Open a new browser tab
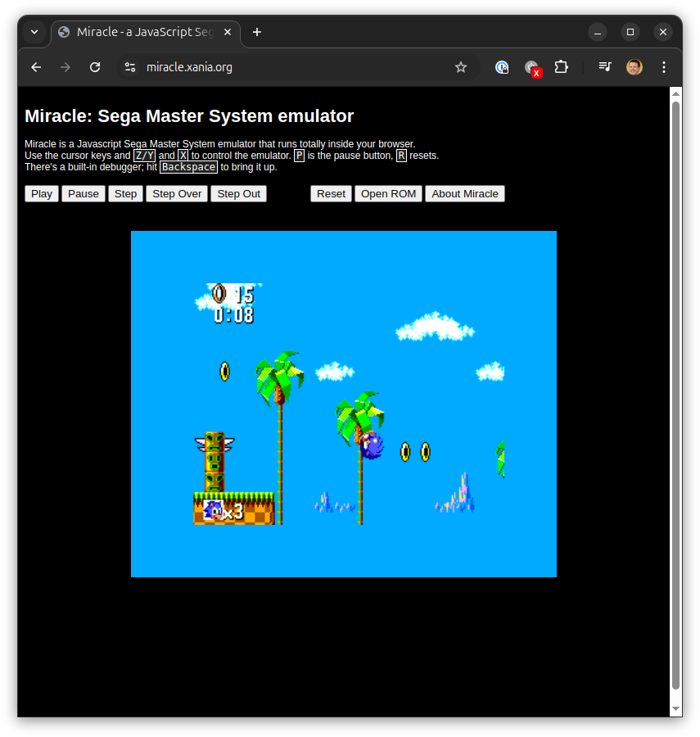700x737 pixels. click(x=257, y=32)
